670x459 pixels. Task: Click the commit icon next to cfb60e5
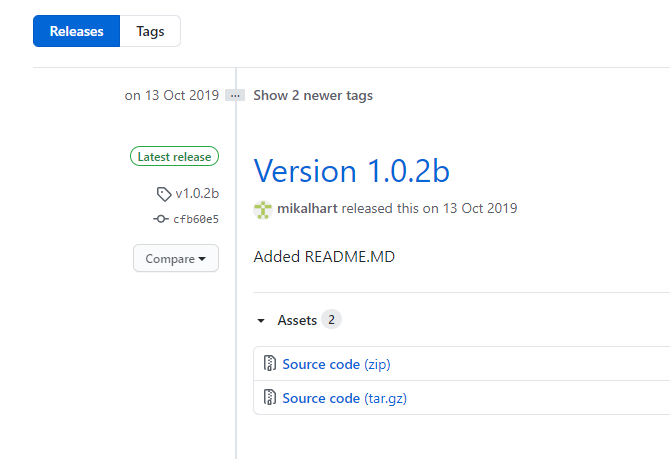pyautogui.click(x=161, y=219)
